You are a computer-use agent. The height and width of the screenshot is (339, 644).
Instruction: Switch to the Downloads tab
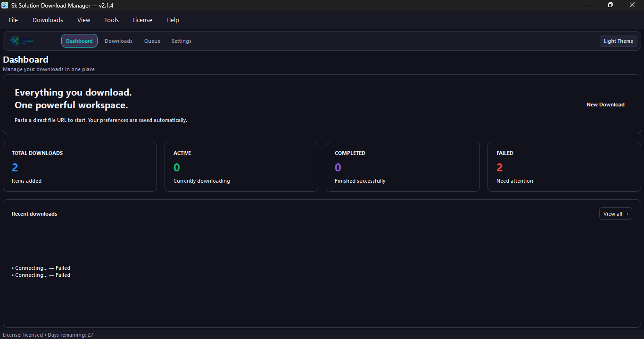(118, 41)
